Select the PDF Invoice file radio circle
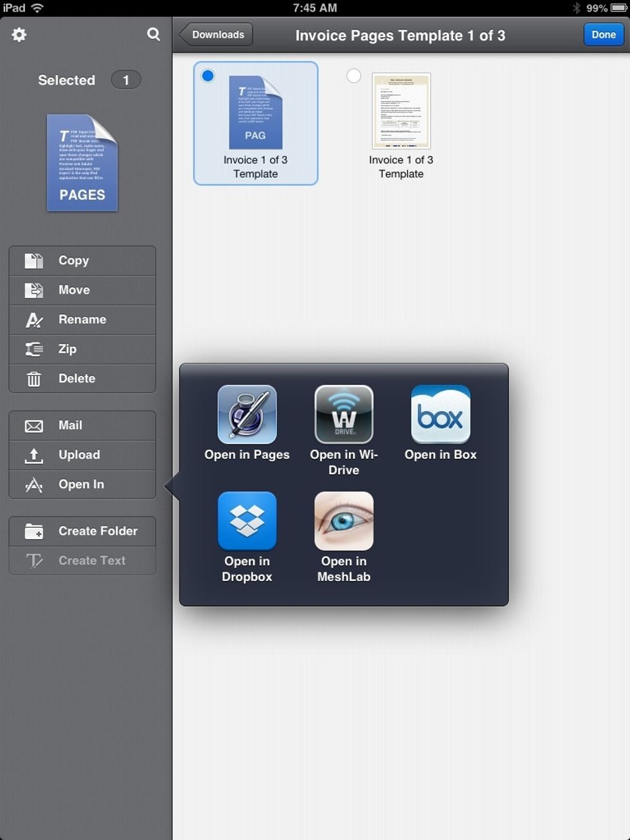The height and width of the screenshot is (840, 630). click(x=354, y=76)
